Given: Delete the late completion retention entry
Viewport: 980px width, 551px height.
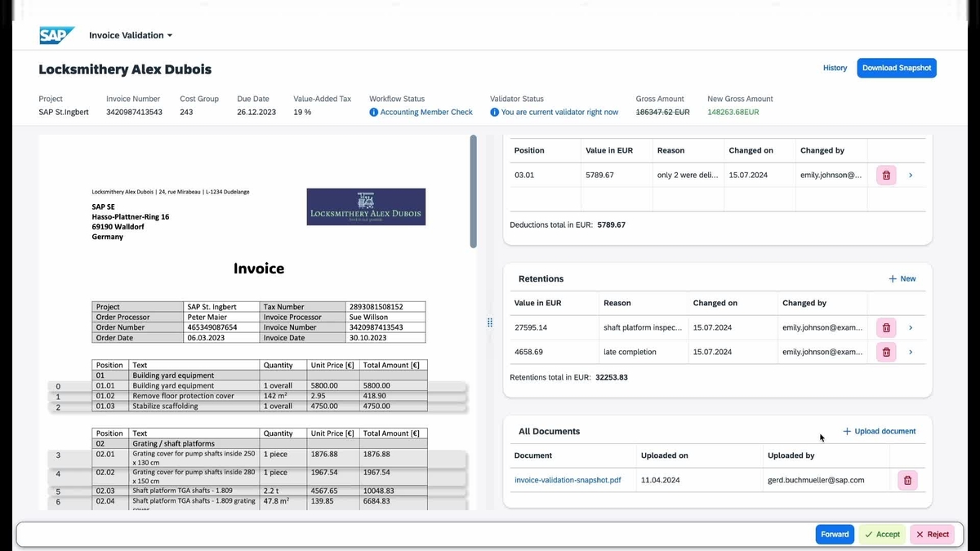Looking at the screenshot, I should coord(885,352).
